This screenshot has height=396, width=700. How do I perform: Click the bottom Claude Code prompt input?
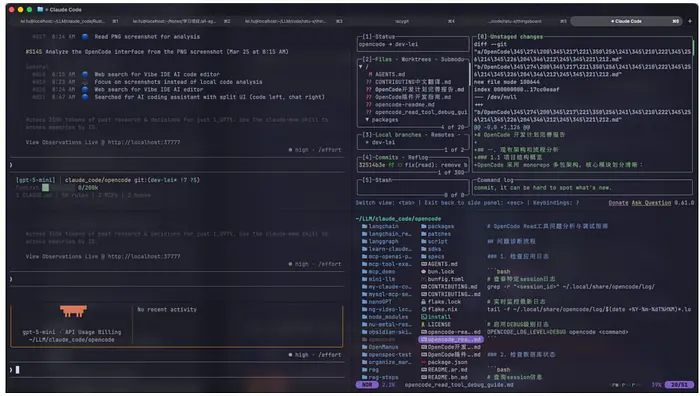(x=176, y=370)
